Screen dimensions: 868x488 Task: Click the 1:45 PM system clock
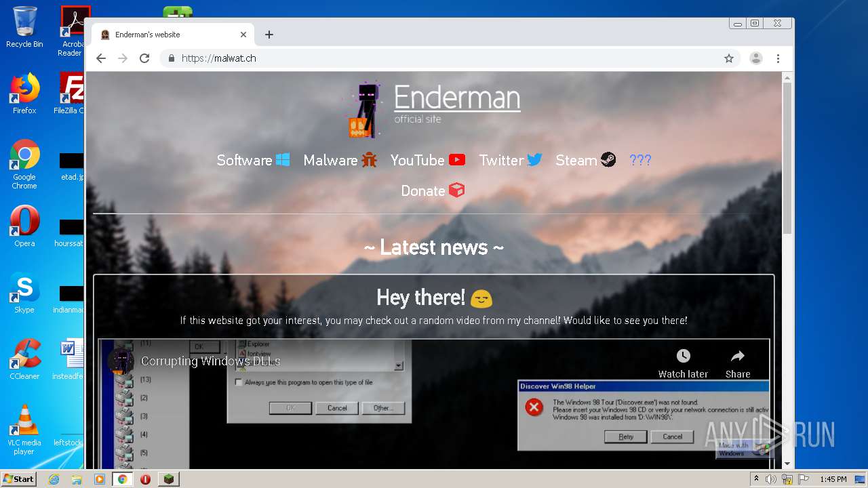(833, 479)
